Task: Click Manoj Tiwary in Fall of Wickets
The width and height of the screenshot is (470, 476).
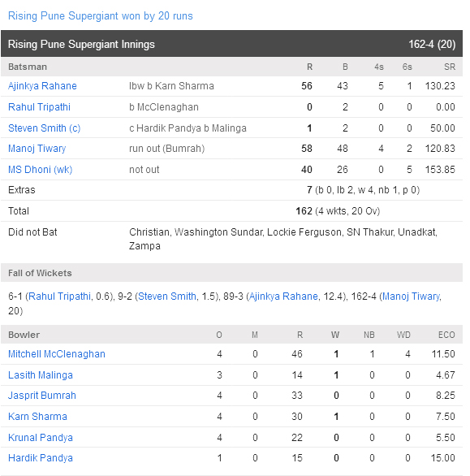Action: tap(412, 296)
